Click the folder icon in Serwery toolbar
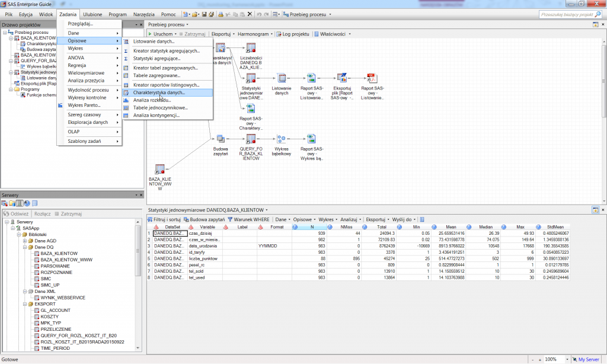Screen dimensions: 607x364 (12, 203)
